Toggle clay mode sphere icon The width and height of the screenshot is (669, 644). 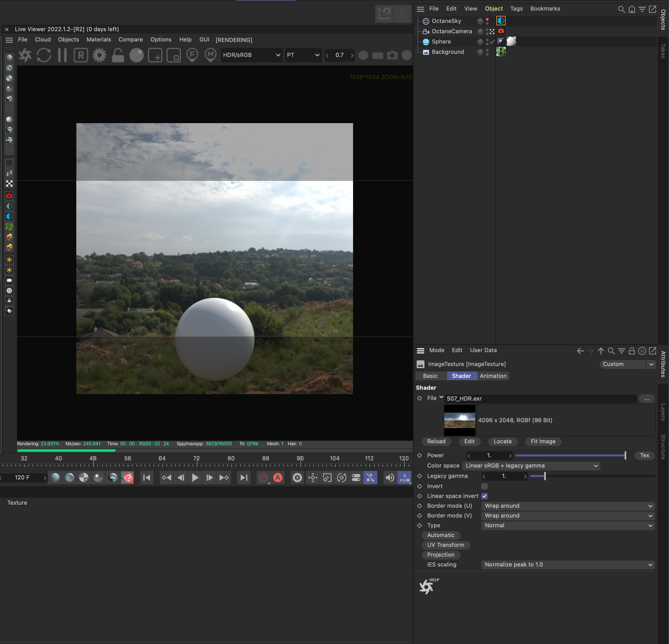(x=137, y=55)
